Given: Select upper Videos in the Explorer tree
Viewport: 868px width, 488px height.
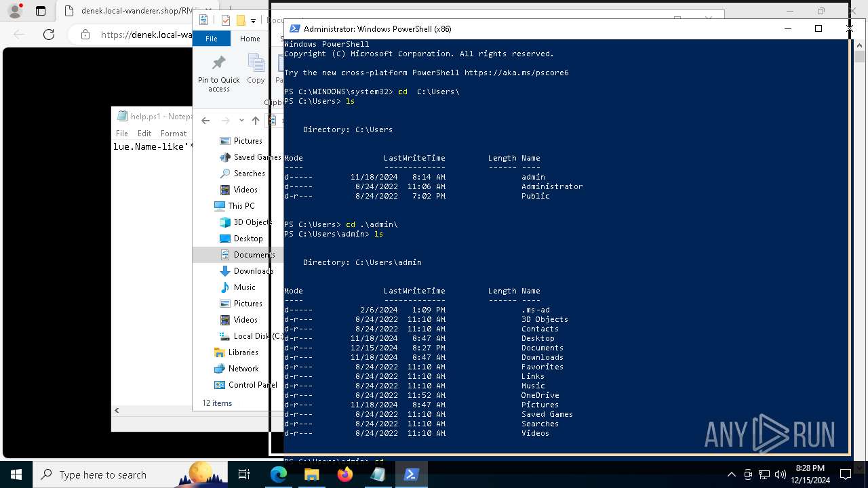Looking at the screenshot, I should coord(239,190).
